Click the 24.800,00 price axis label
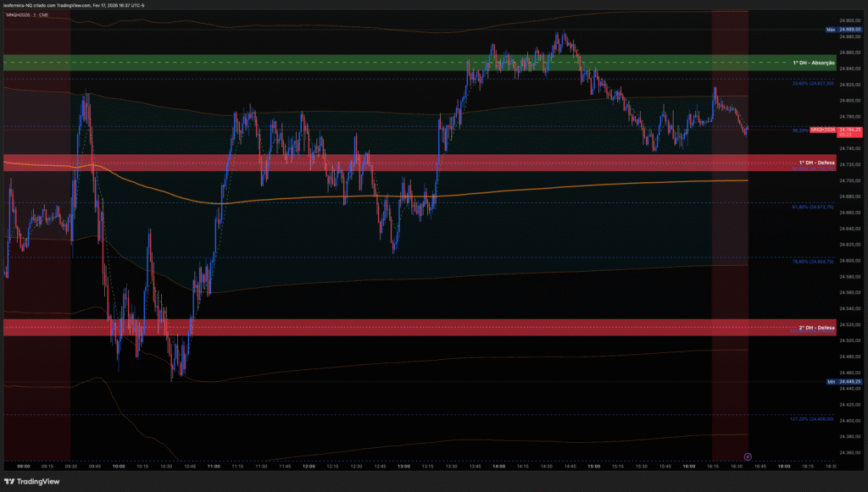Screen dimensions: 868x492 (849, 101)
